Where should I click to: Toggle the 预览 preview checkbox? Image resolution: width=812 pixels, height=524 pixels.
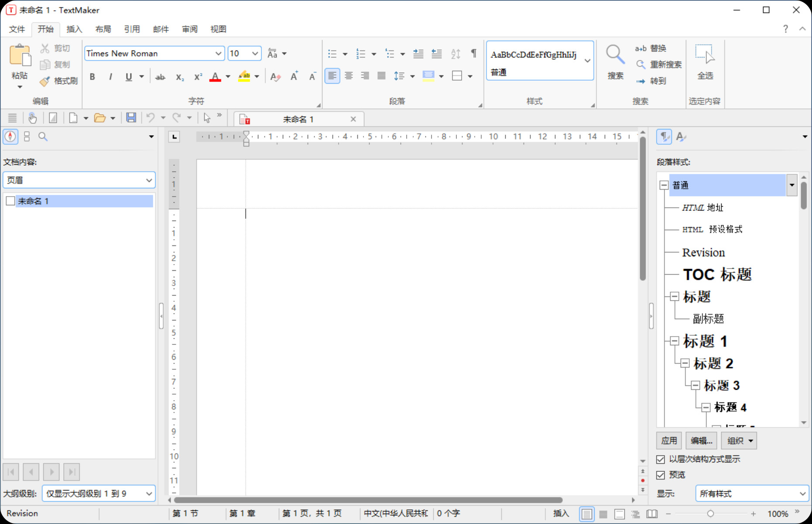(x=661, y=475)
